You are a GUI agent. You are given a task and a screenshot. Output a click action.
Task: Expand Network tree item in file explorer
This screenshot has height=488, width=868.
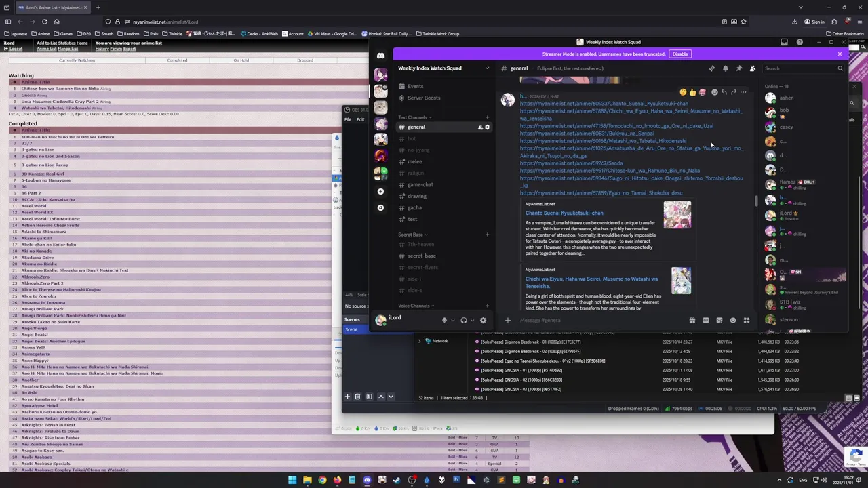[419, 341]
